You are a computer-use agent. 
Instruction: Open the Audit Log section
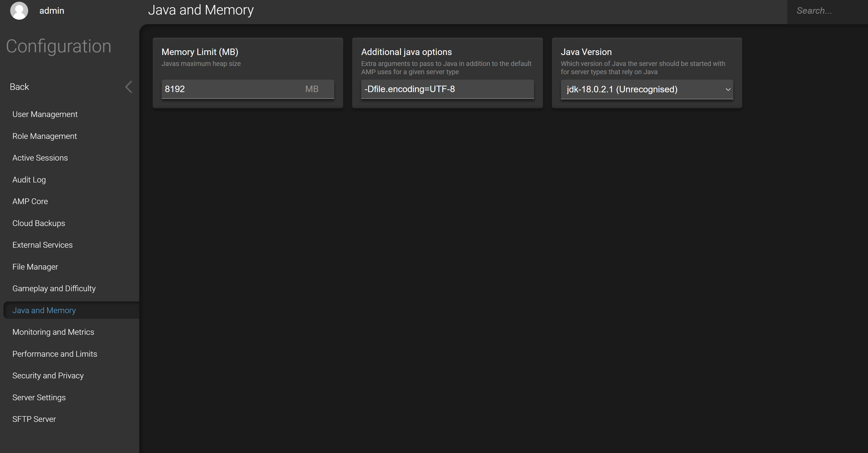[x=29, y=179]
